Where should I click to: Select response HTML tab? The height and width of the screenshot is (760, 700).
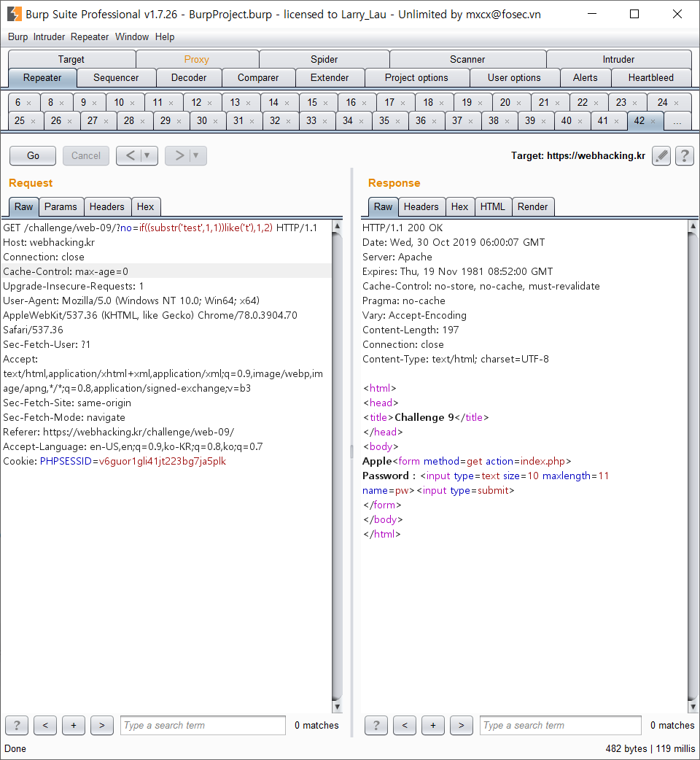(x=493, y=206)
